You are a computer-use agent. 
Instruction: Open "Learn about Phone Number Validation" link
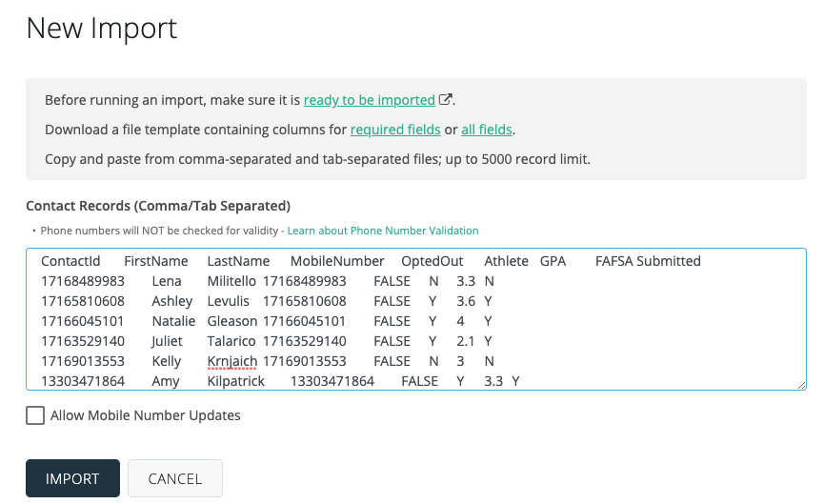pyautogui.click(x=383, y=231)
